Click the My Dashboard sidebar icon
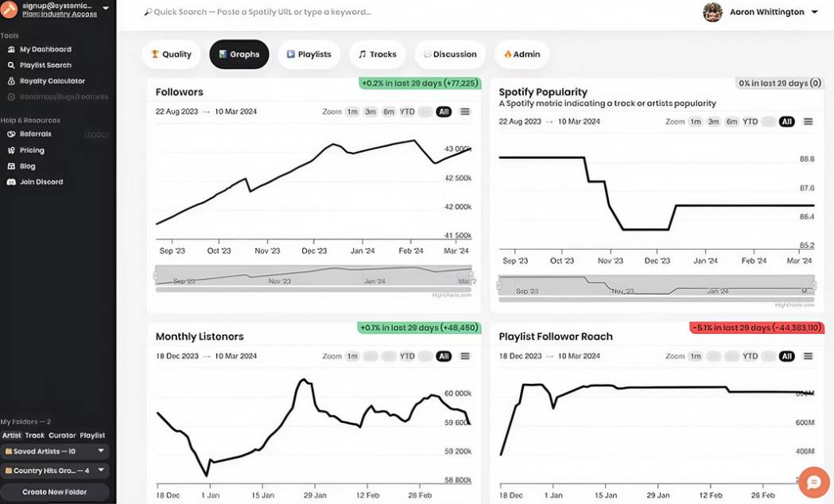This screenshot has height=504, width=834. 12,49
